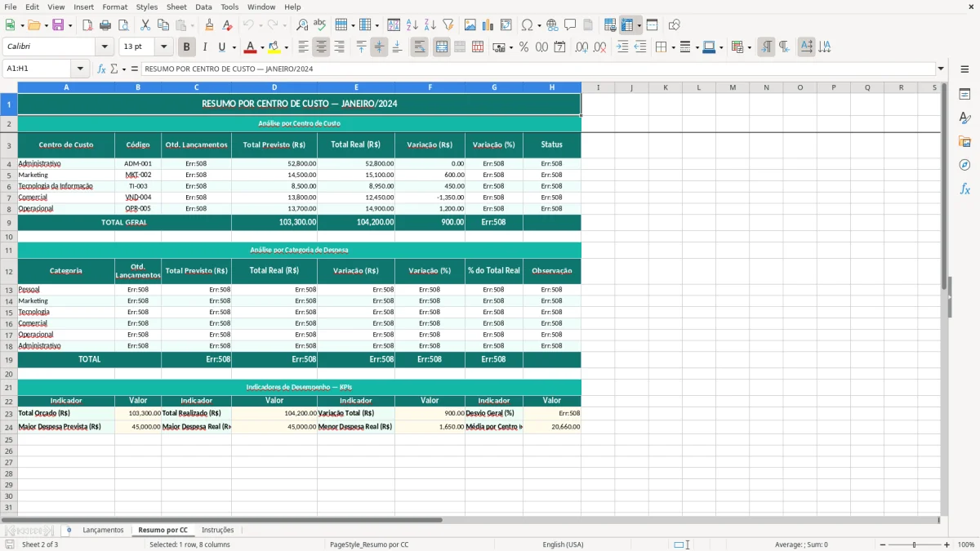The width and height of the screenshot is (980, 551).
Task: Format the cells as percent
Action: pyautogui.click(x=523, y=47)
